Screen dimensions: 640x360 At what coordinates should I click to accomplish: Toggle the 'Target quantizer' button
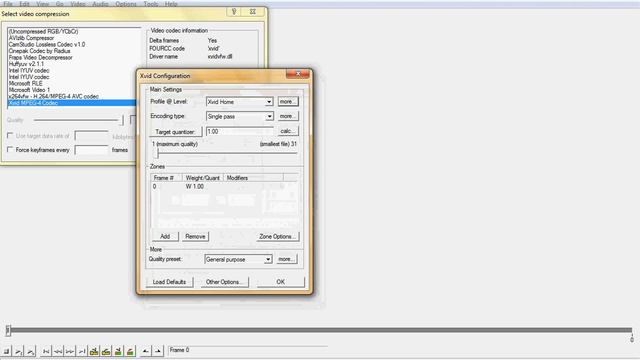pos(176,132)
